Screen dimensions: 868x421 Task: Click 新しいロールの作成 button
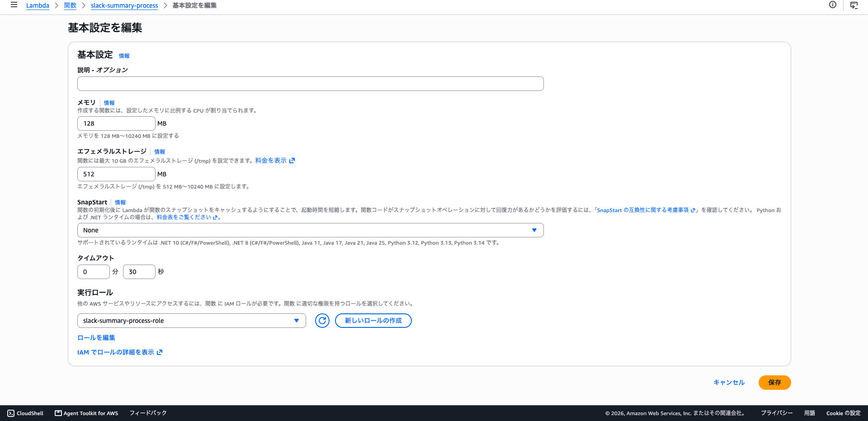click(x=373, y=321)
